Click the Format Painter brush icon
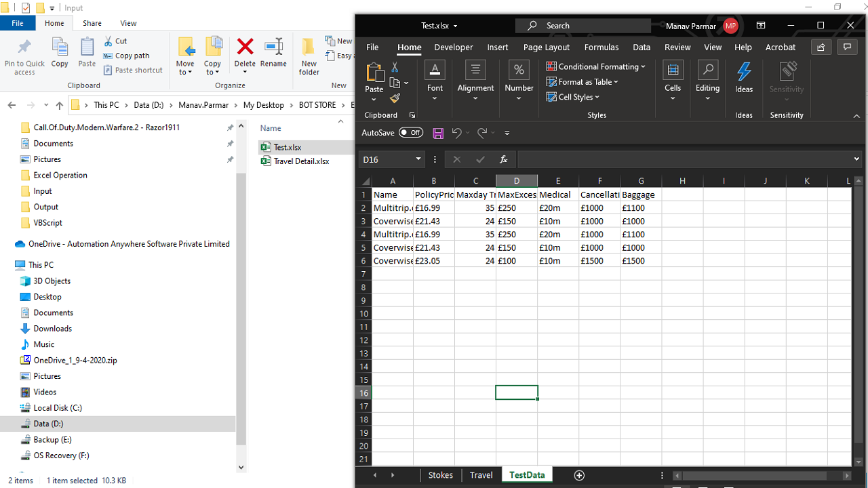Screen dimensions: 868x488 tap(395, 98)
